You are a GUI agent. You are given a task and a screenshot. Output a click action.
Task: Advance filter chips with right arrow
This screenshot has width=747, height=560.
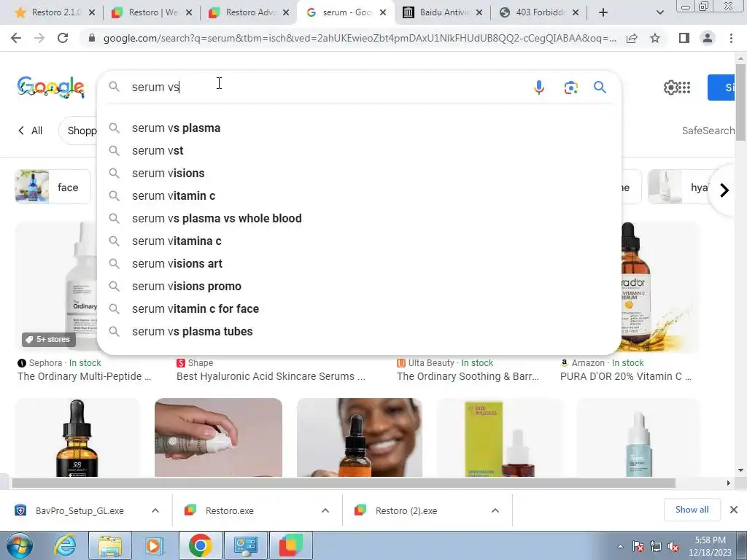click(724, 190)
